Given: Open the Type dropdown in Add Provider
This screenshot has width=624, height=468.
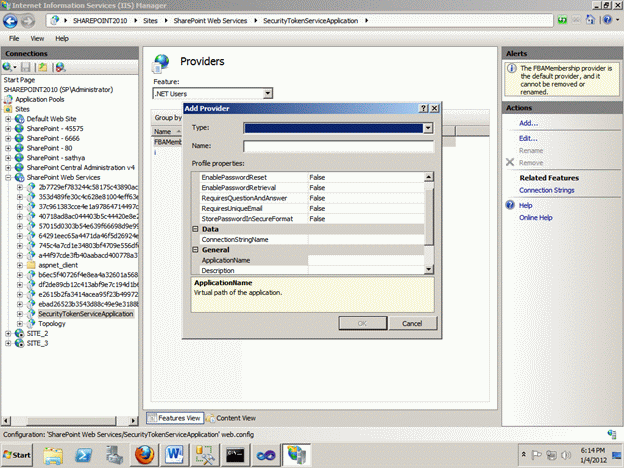Looking at the screenshot, I should click(428, 128).
